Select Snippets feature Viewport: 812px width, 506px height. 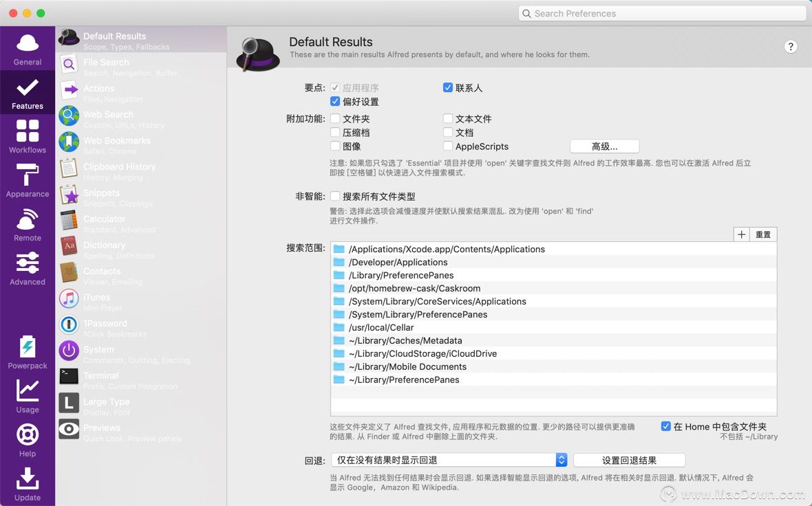(141, 196)
